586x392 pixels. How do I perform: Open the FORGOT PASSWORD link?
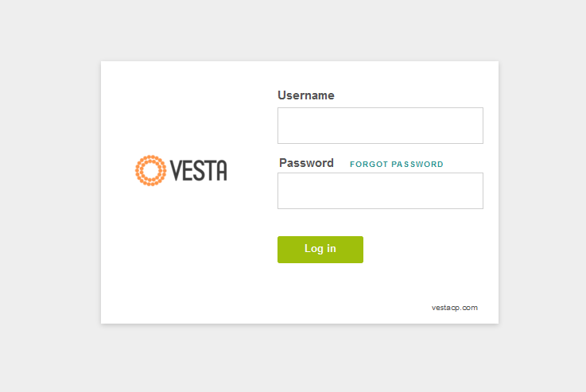click(397, 165)
